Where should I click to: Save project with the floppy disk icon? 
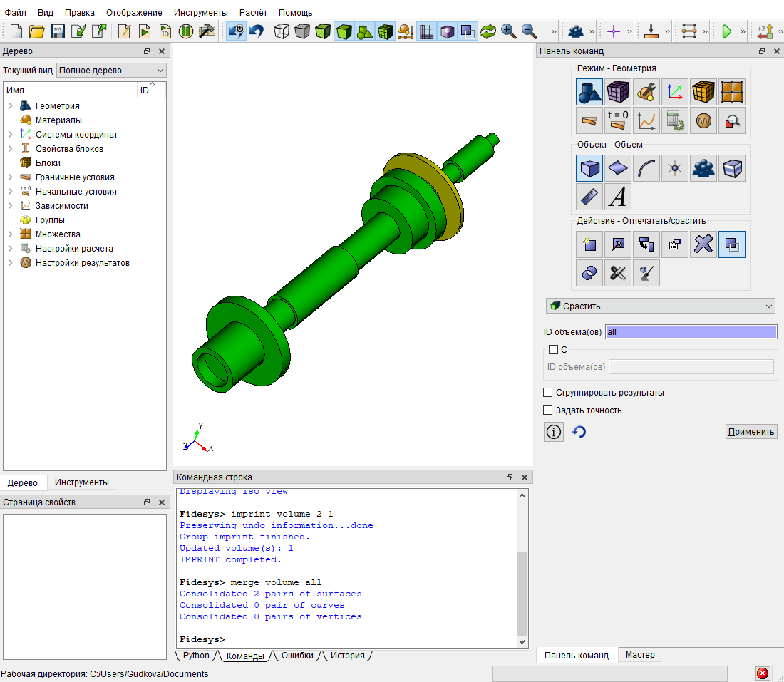58,31
